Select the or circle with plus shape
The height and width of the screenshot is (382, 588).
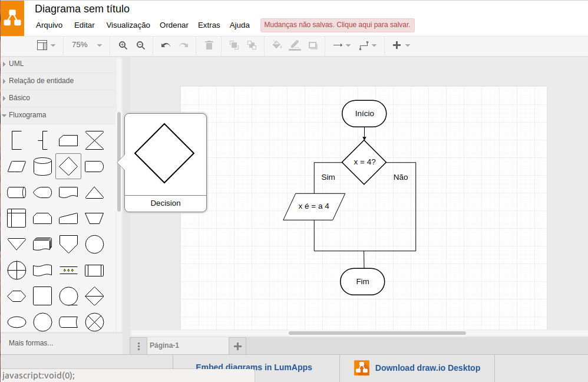[x=17, y=270]
